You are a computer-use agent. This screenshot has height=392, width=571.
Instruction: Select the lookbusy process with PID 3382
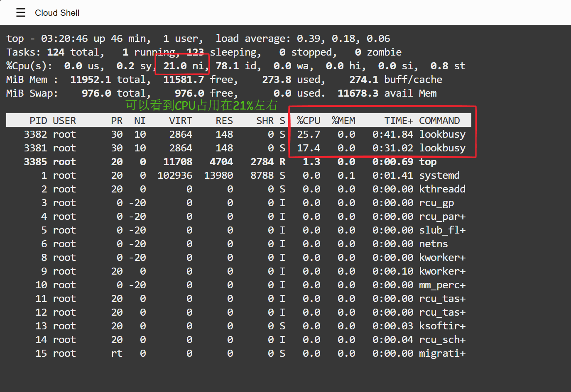[442, 134]
